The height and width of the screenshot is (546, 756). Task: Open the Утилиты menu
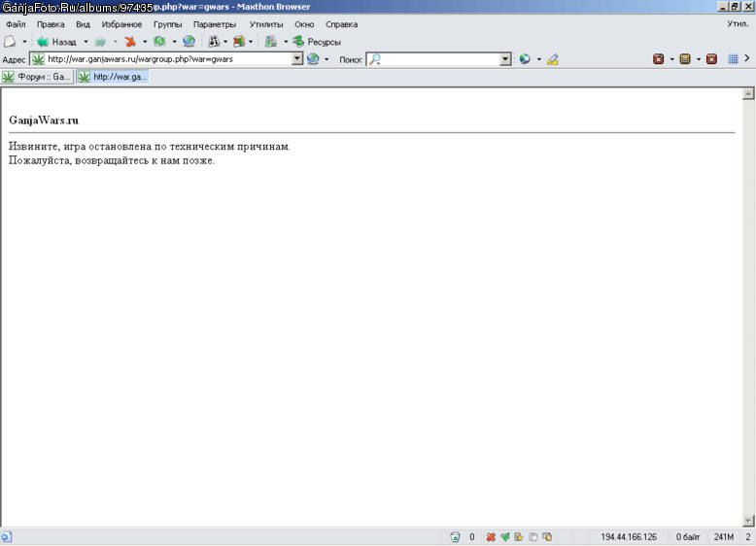click(266, 24)
